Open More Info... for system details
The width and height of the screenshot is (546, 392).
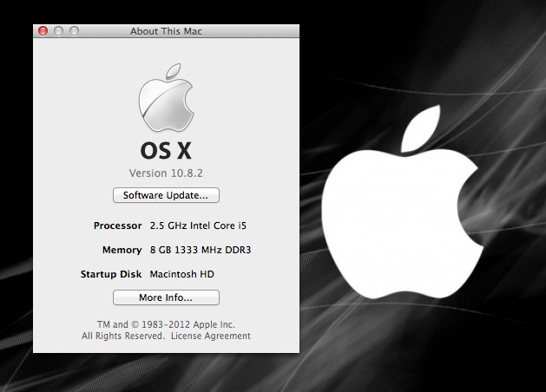coord(166,297)
